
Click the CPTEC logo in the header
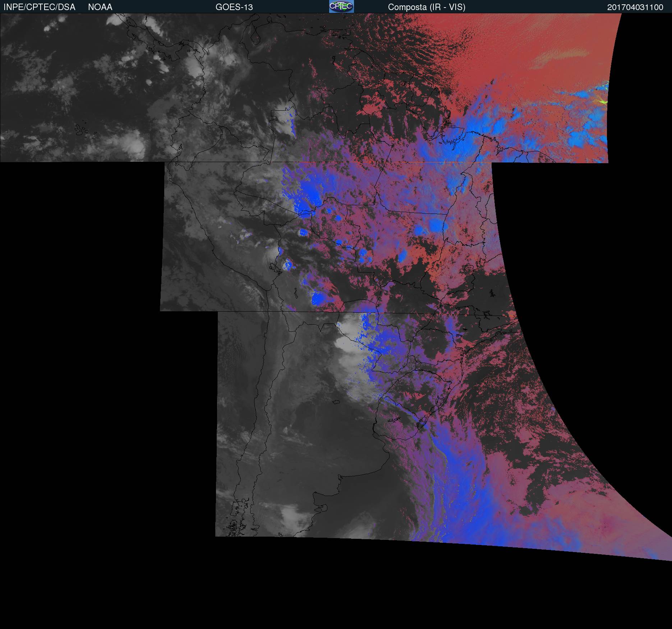click(x=341, y=6)
